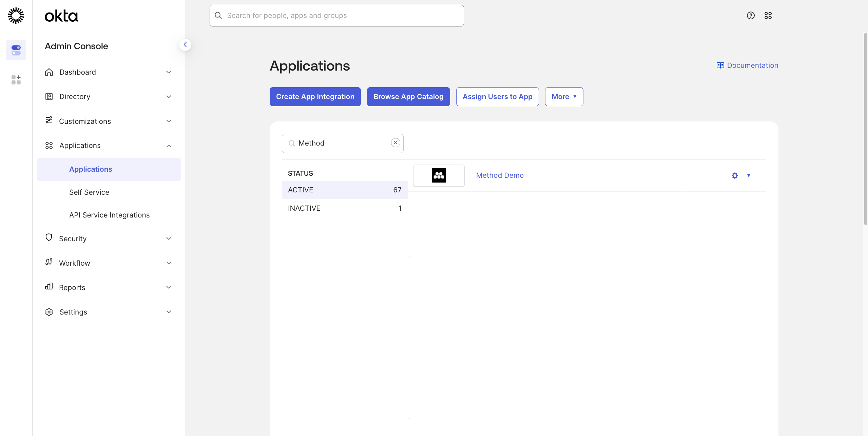868x436 pixels.
Task: Click Create App Integration button
Action: 315,97
